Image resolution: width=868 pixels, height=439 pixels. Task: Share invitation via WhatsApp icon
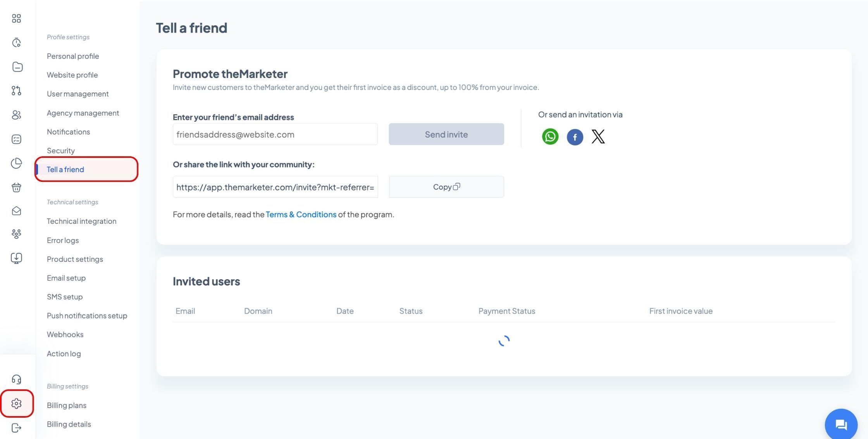(x=550, y=137)
